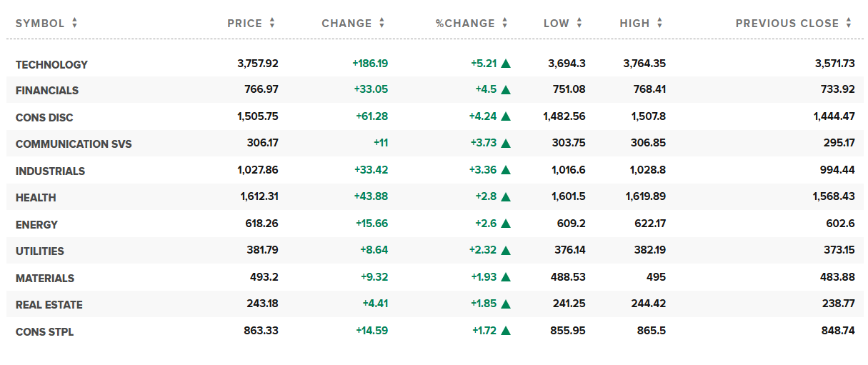Click the LOW column sort arrows
Screen dimensions: 868x365
click(x=579, y=24)
